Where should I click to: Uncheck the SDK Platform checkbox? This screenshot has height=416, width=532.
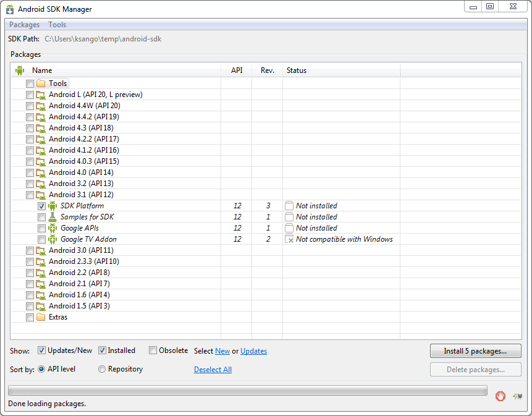tap(41, 206)
